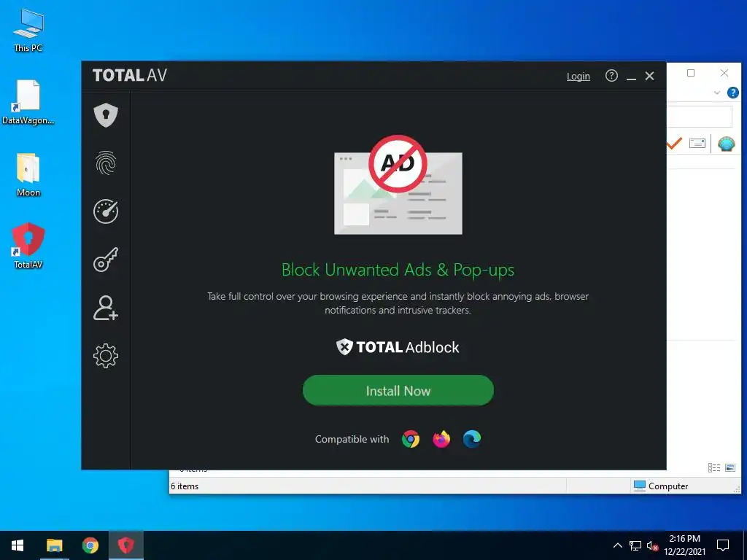Viewport: 747px width, 560px height.
Task: Click the Install Now button
Action: point(398,391)
